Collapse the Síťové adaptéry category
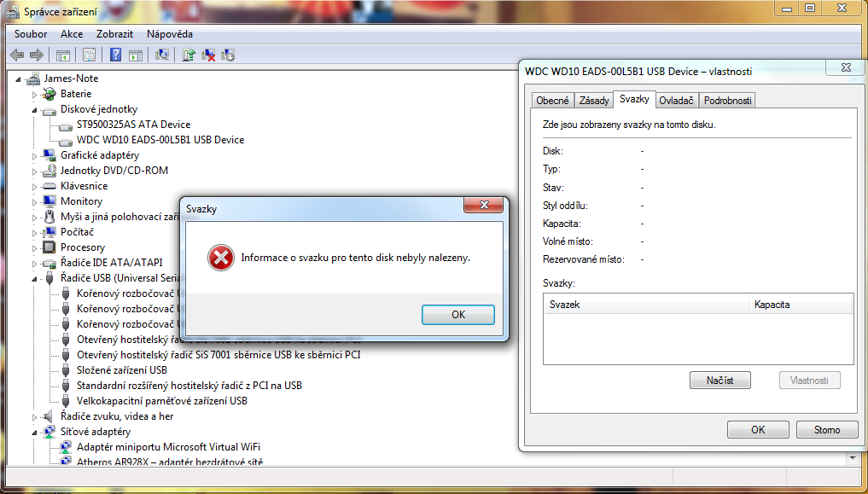This screenshot has width=868, height=494. (x=34, y=432)
